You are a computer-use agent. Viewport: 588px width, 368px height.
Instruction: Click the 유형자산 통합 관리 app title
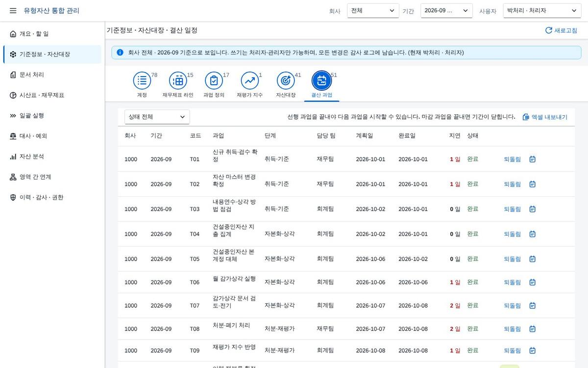51,11
